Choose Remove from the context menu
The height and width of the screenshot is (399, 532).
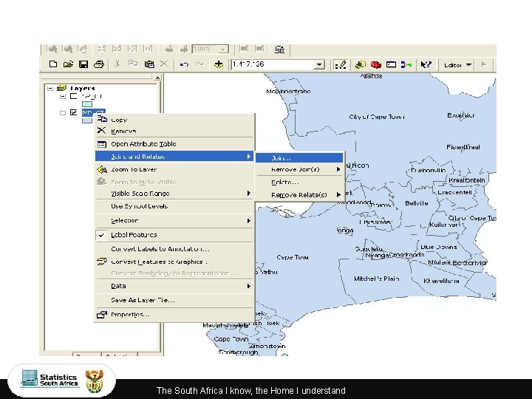tap(174, 131)
